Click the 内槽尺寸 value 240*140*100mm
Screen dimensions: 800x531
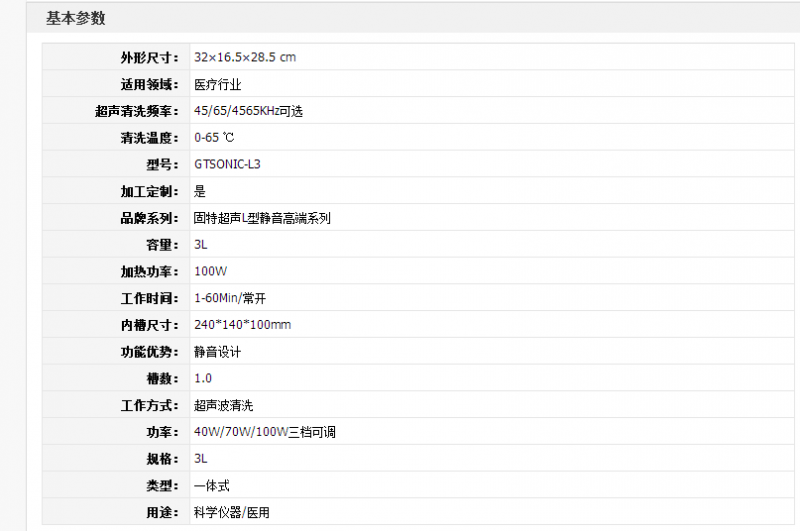pyautogui.click(x=242, y=325)
